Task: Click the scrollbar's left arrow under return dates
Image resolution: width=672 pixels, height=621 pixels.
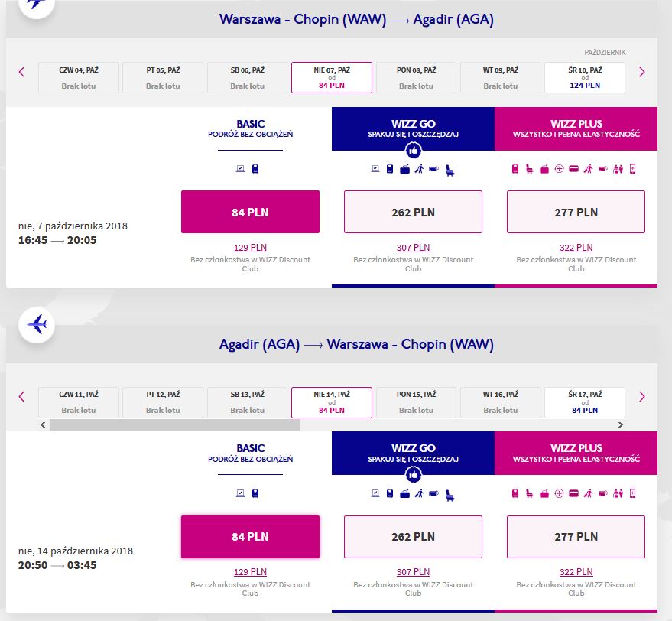Action: (x=43, y=424)
